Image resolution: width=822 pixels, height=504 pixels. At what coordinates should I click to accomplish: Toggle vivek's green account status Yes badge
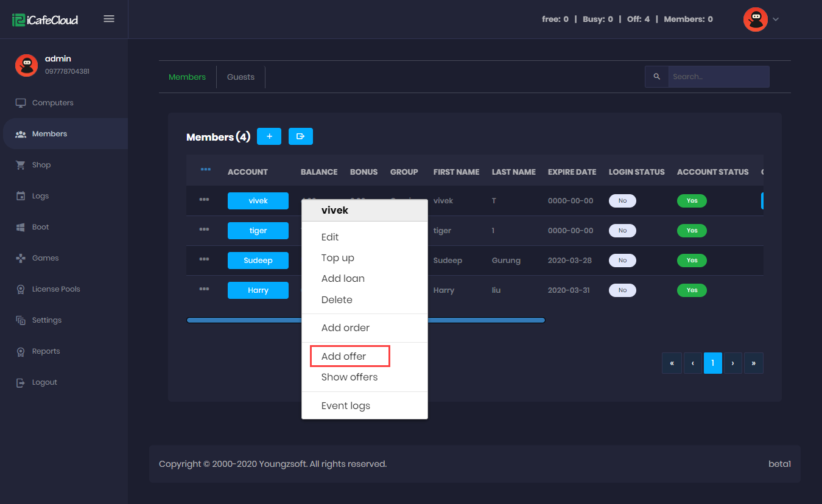pyautogui.click(x=692, y=201)
